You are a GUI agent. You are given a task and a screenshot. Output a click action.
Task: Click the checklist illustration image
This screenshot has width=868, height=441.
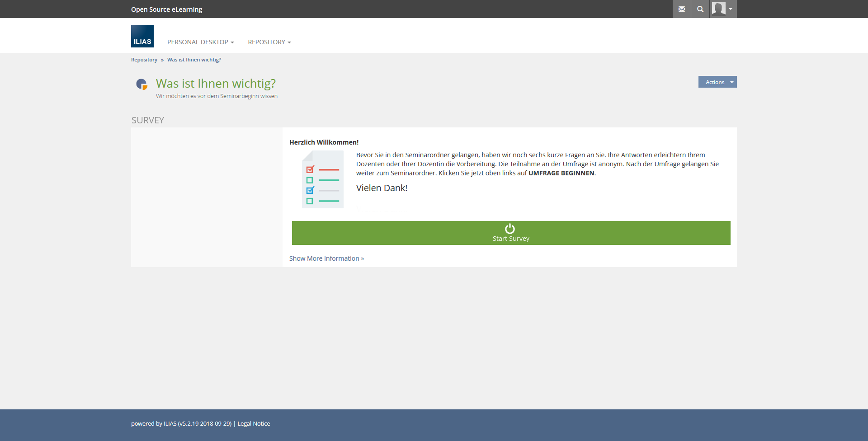tap(322, 179)
